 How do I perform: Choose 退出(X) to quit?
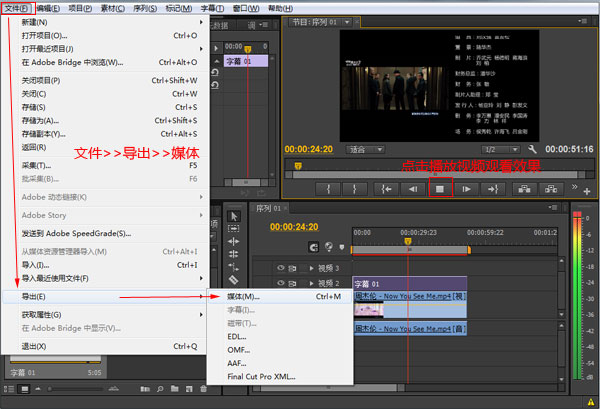pyautogui.click(x=106, y=346)
